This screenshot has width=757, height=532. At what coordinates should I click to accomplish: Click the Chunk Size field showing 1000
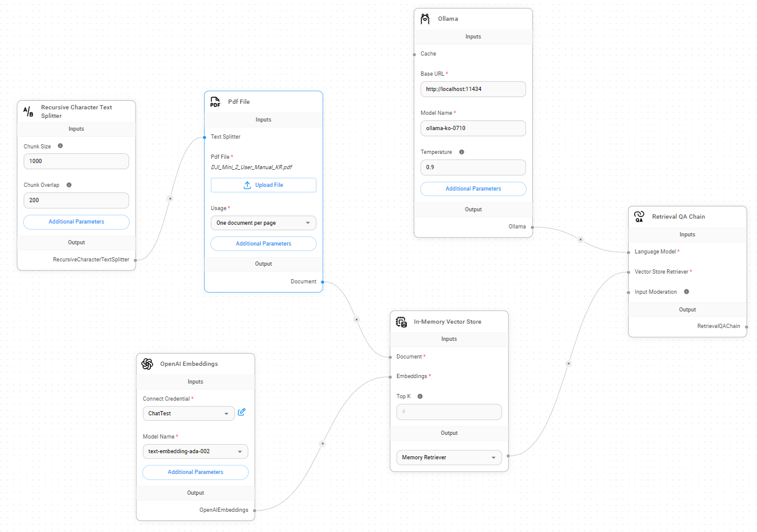[76, 161]
